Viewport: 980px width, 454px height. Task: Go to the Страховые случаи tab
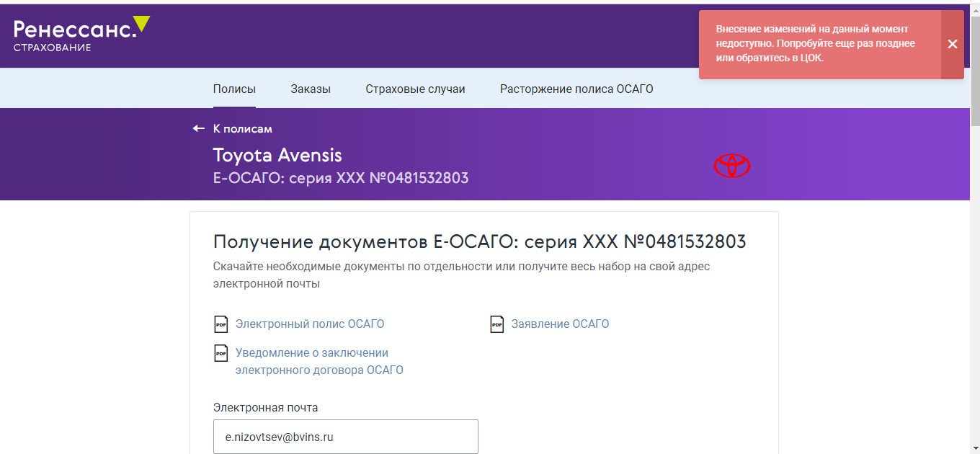(415, 89)
